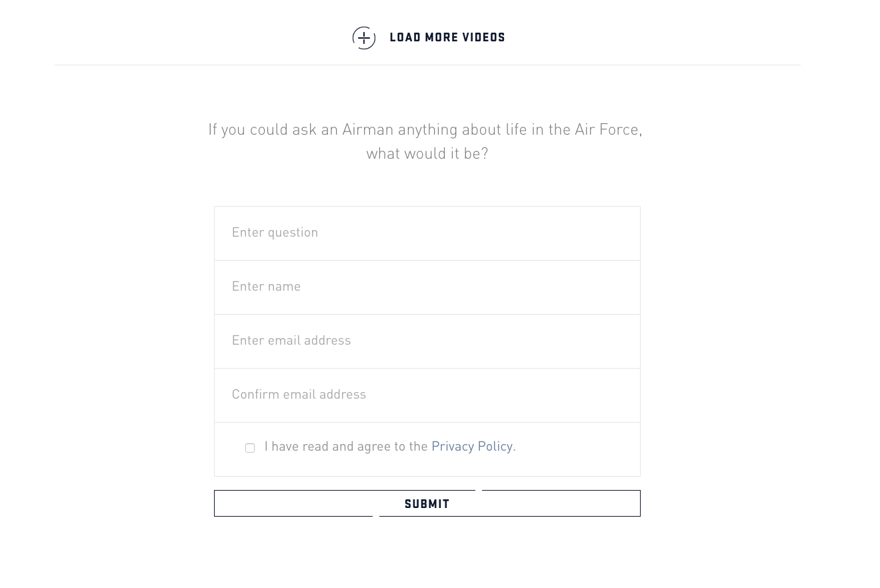Click the circled plus icon
The image size is (880, 588).
click(364, 38)
